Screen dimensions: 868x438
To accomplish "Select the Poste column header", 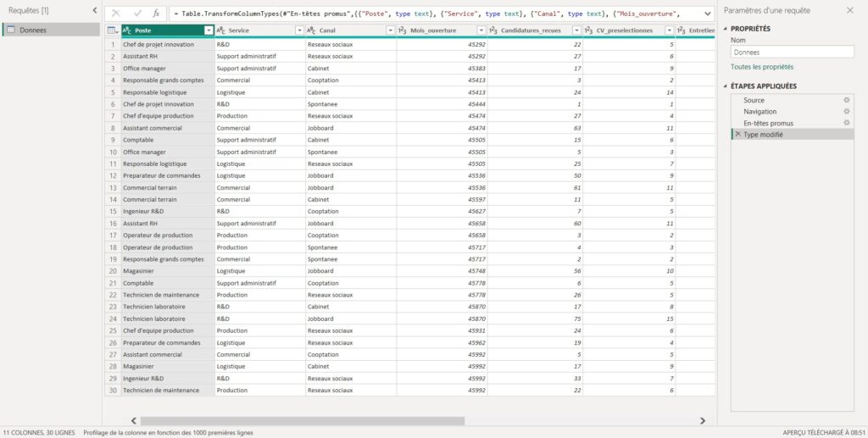I will [168, 30].
